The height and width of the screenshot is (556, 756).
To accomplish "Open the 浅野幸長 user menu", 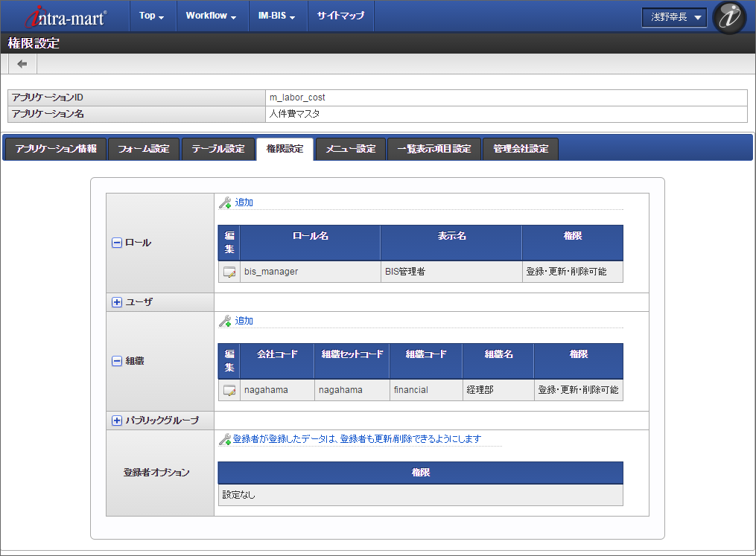I will 673,17.
